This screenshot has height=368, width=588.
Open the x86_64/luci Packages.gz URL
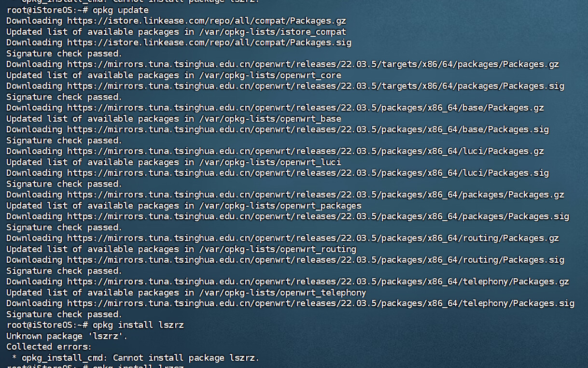coord(306,151)
